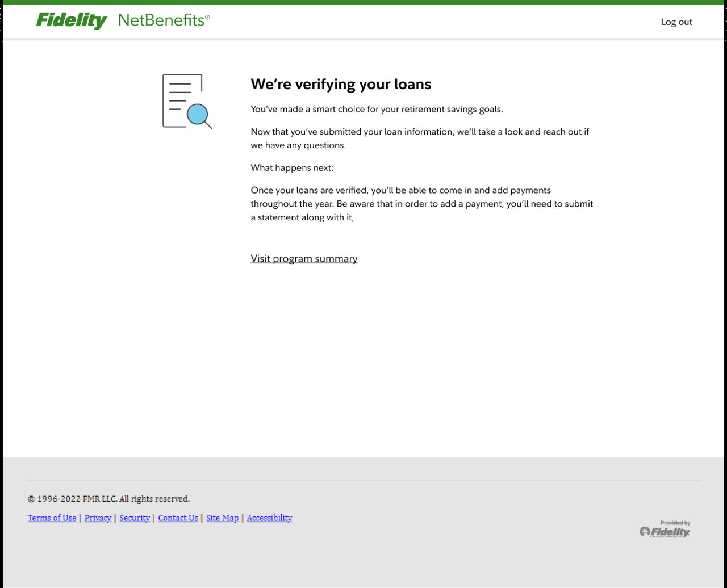This screenshot has width=727, height=588.
Task: Open the Terms of Use link
Action: [x=52, y=518]
